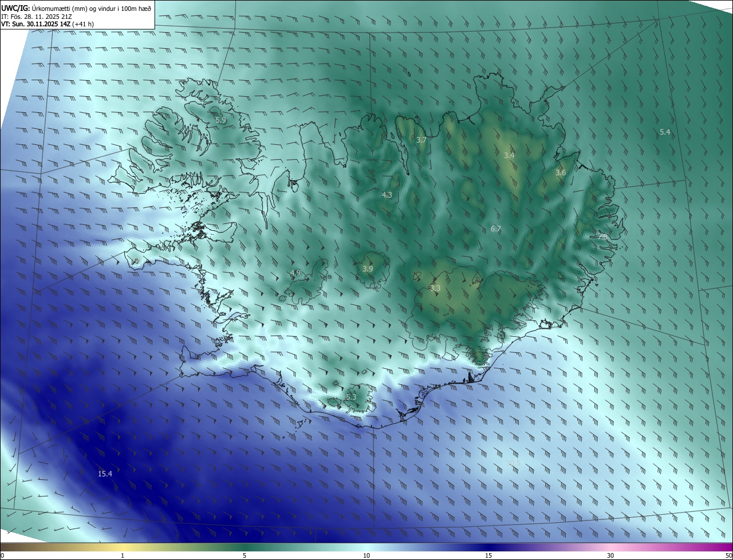
Task: Click the 15.4 value in the dark blue area
Action: 105,474
